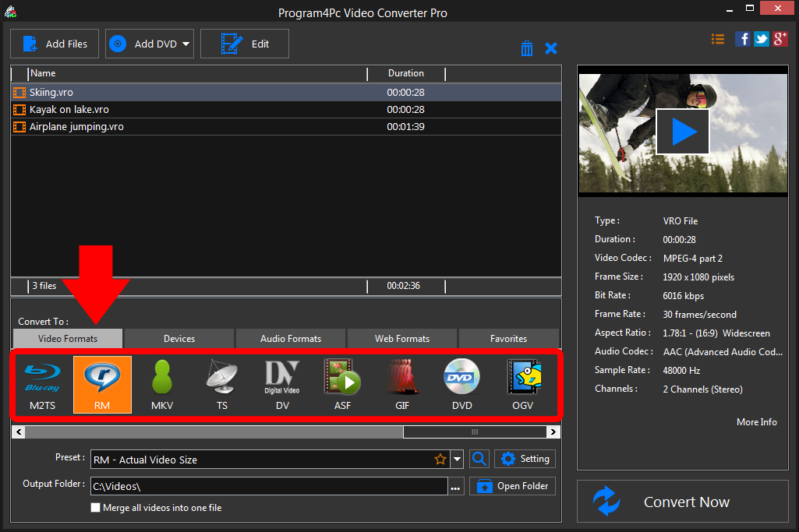Choose the MKV format icon
This screenshot has height=532, width=799.
click(x=162, y=384)
